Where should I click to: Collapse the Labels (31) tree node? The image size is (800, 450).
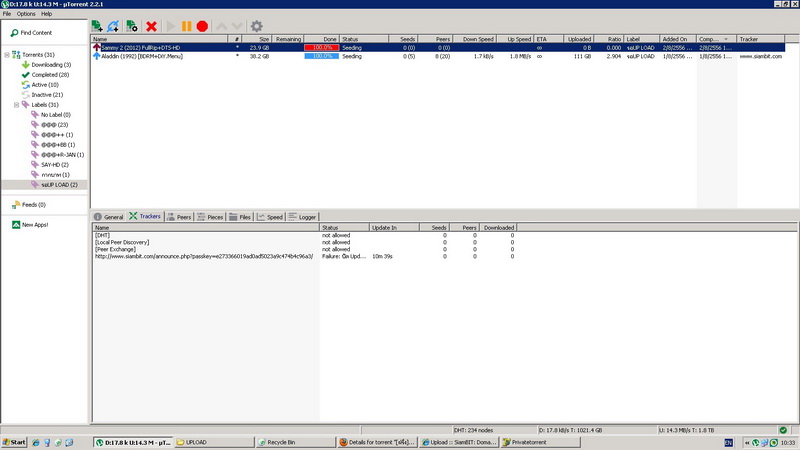coord(16,105)
